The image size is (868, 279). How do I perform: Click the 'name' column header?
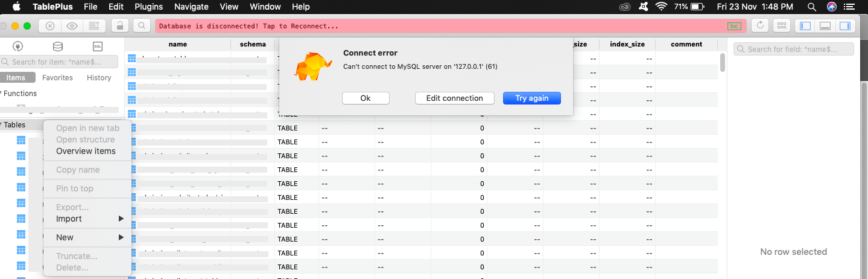(x=178, y=44)
